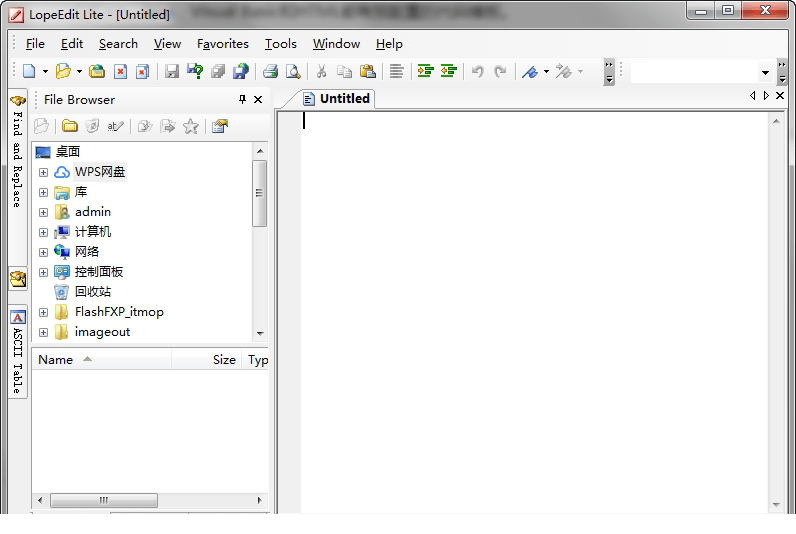
Task: Click the Open from FTP icon
Action: 96,72
